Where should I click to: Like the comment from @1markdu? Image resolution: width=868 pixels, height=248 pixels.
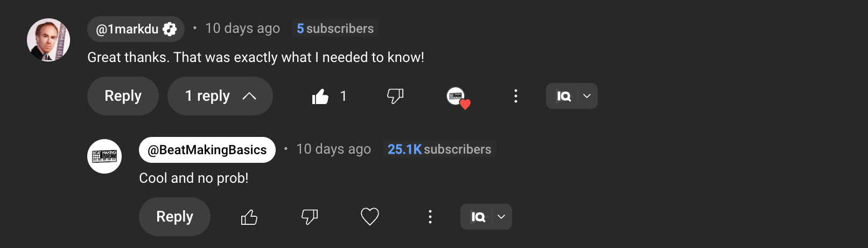320,97
